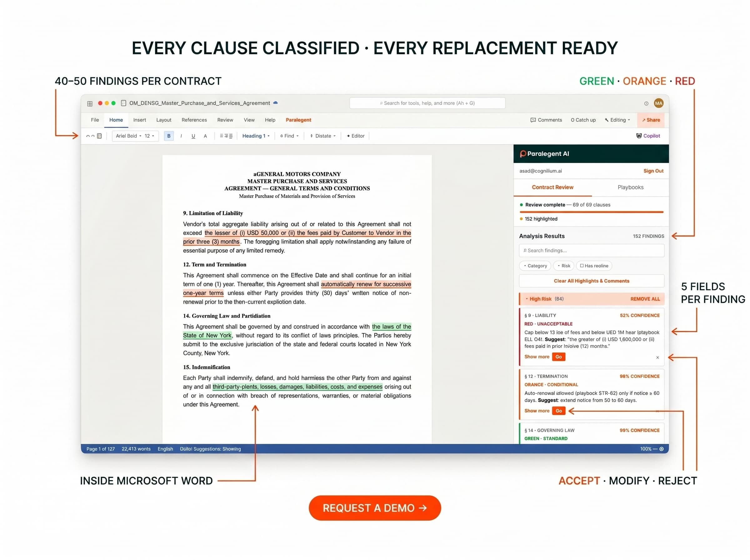Click the review progress bar
This screenshot has width=750, height=560.
[x=591, y=212]
